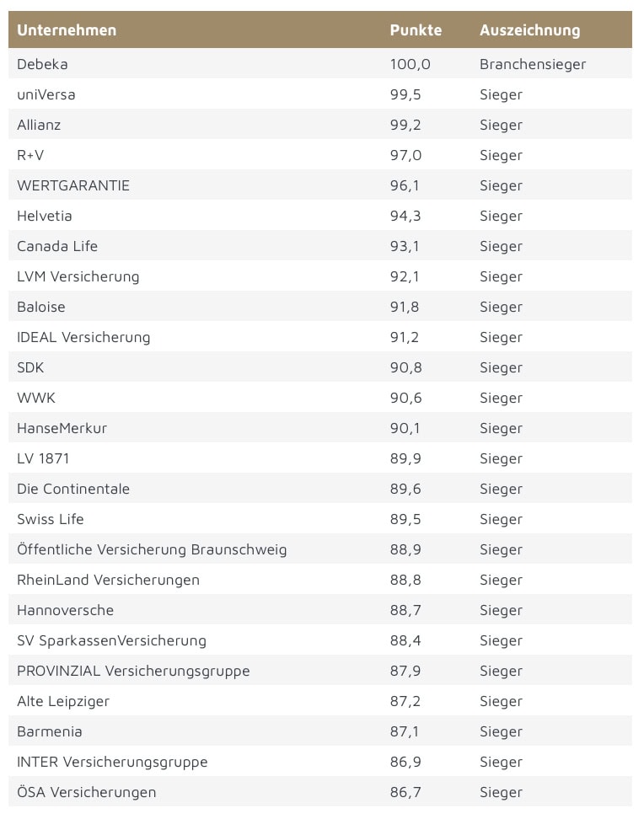Click the HanseMerkur company name
Screen dimensions: 644x819
click(62, 428)
